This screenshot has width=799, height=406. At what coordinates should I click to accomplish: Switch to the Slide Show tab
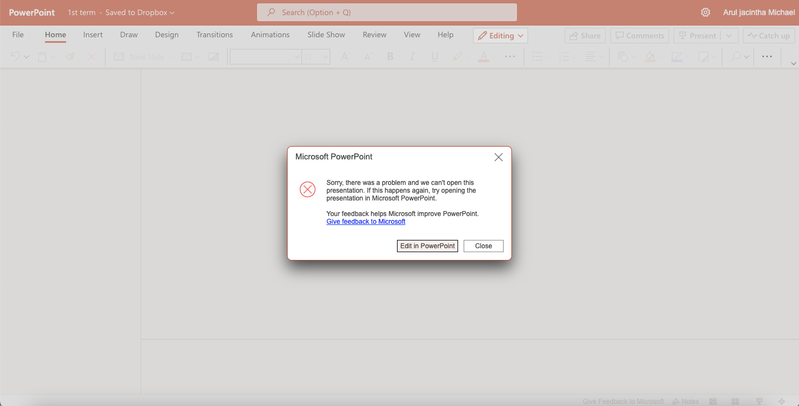326,35
